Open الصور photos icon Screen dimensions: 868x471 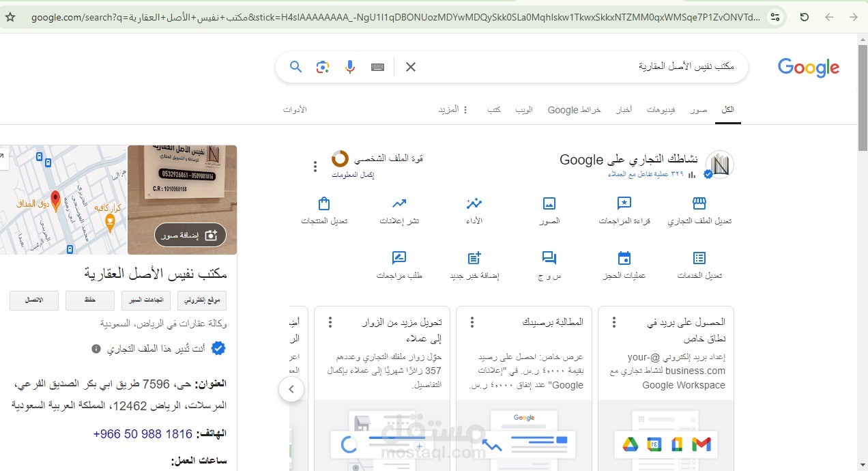[549, 203]
